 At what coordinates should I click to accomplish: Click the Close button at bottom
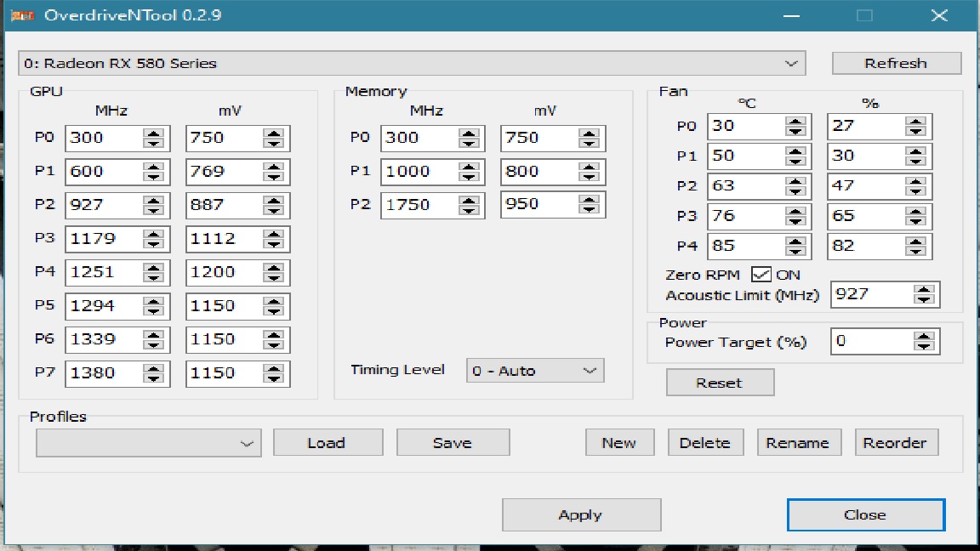pyautogui.click(x=866, y=514)
